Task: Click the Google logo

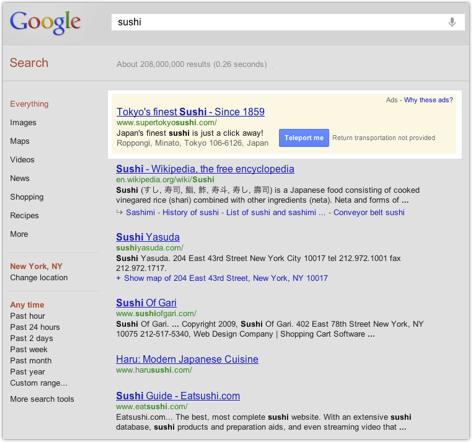Action: point(45,23)
